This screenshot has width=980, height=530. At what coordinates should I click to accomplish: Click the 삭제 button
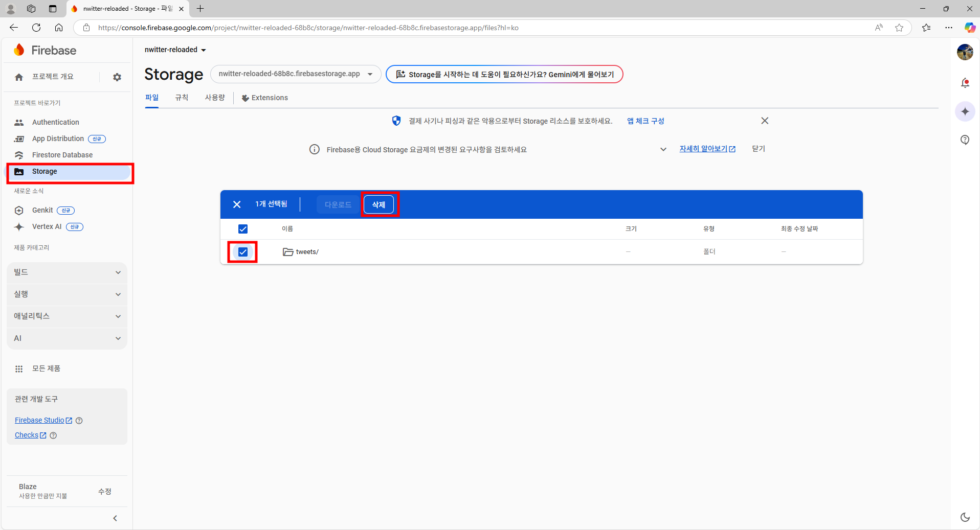(x=379, y=204)
